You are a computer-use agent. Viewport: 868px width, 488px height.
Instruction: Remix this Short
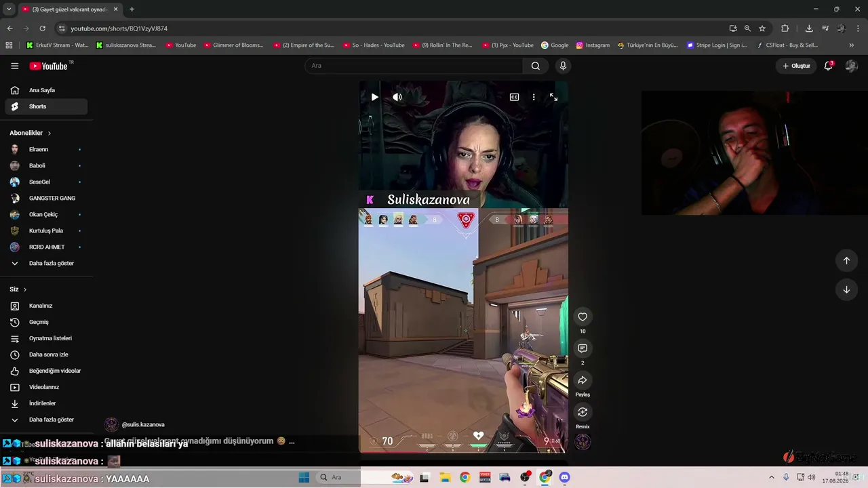coord(583,412)
